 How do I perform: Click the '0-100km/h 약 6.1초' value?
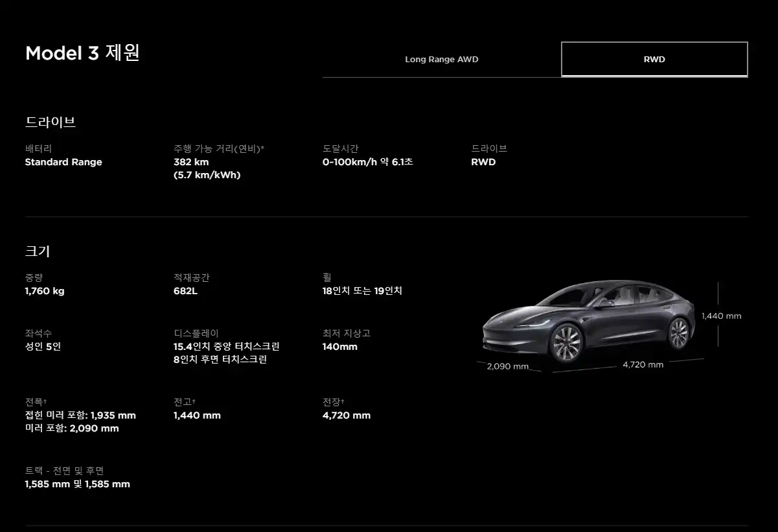point(367,162)
